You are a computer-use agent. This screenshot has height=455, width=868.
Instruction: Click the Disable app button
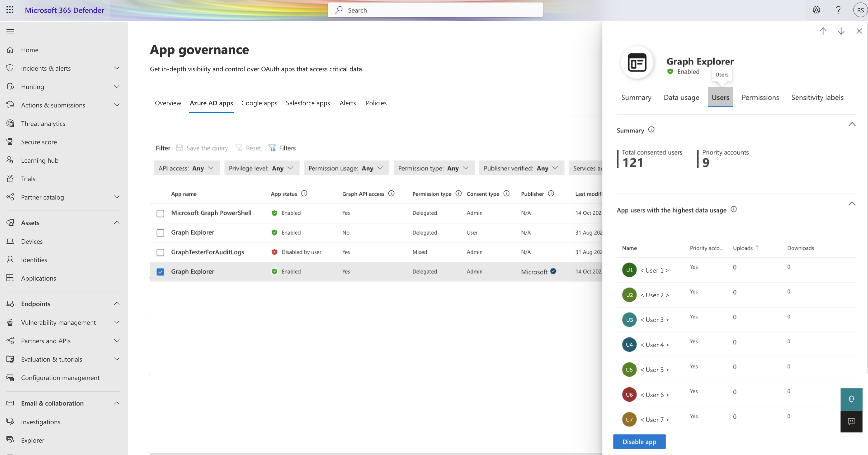tap(639, 441)
